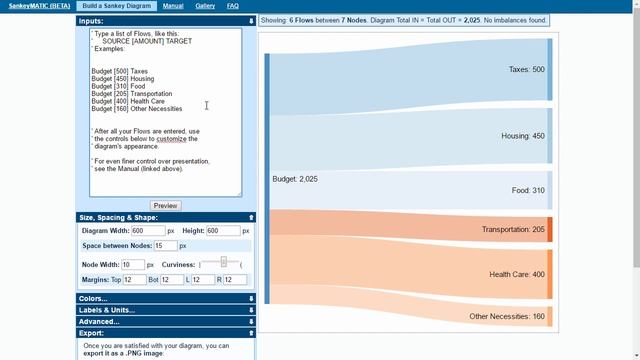Collapse the Inputs panel arrow icon

click(x=251, y=21)
